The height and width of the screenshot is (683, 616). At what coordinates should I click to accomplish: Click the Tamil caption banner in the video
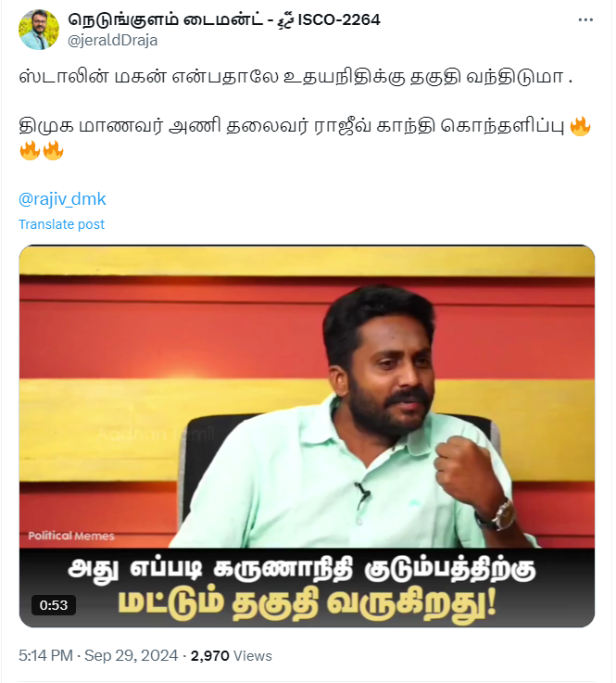coord(307,588)
